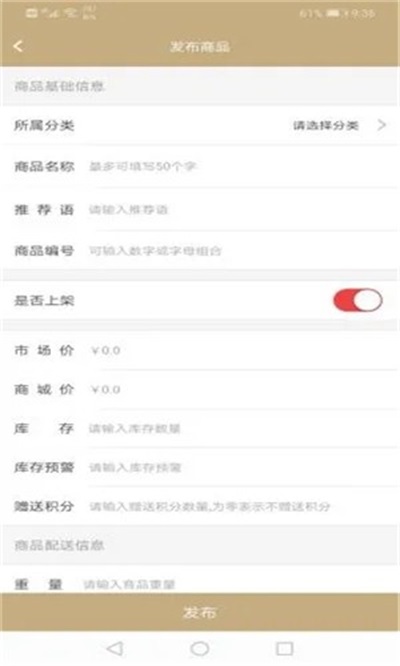Focus the 推荐语 input field

pyautogui.click(x=242, y=209)
